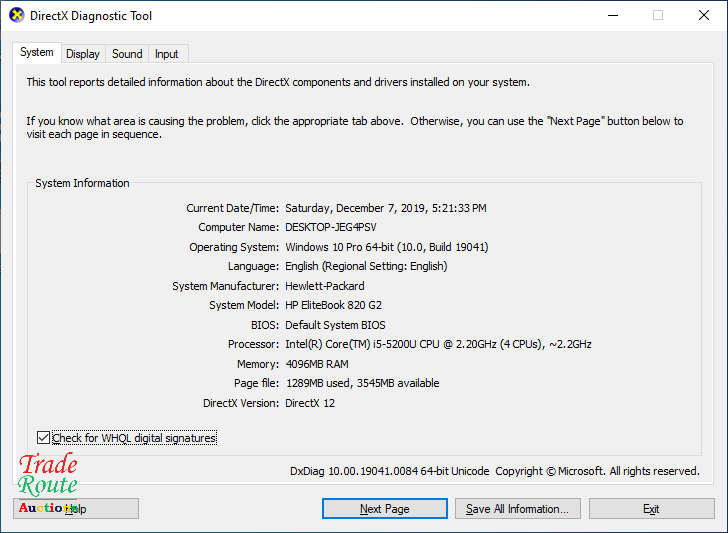728x533 pixels.
Task: Click the DxDiag version copyright text
Action: 494,471
